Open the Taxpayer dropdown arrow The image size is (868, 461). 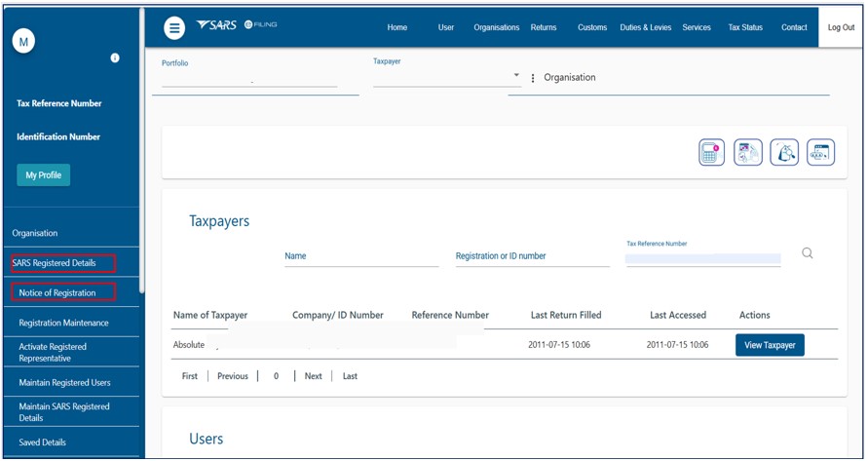coord(516,75)
